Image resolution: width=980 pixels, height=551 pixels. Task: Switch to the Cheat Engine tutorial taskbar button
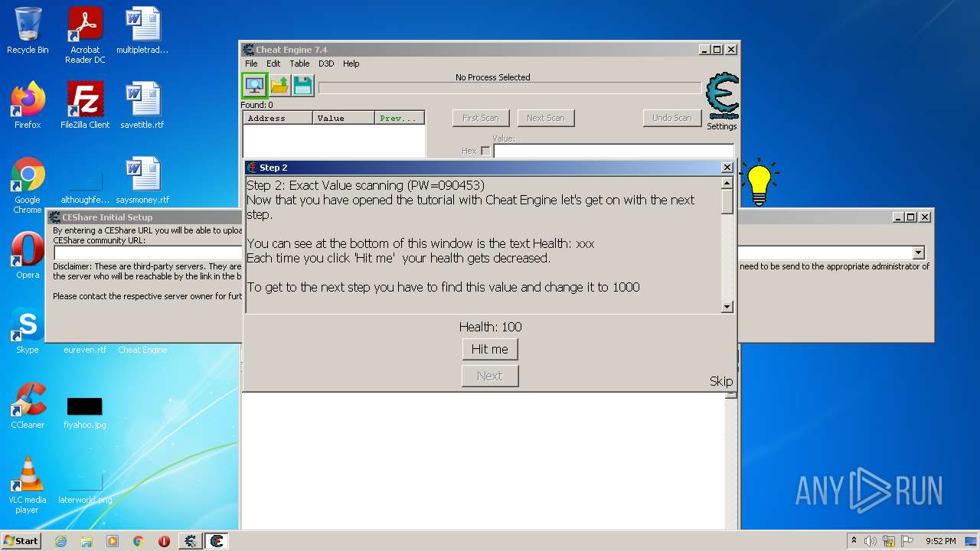point(217,541)
